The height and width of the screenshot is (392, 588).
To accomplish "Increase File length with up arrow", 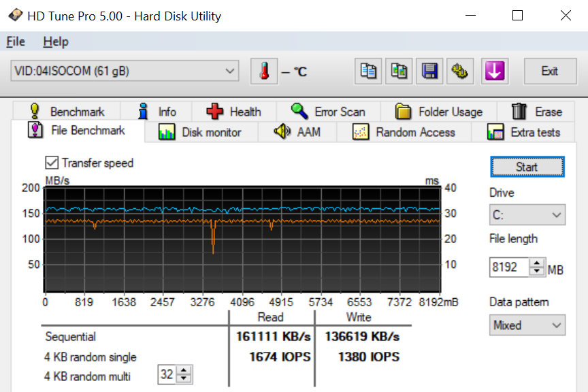I will 537,263.
